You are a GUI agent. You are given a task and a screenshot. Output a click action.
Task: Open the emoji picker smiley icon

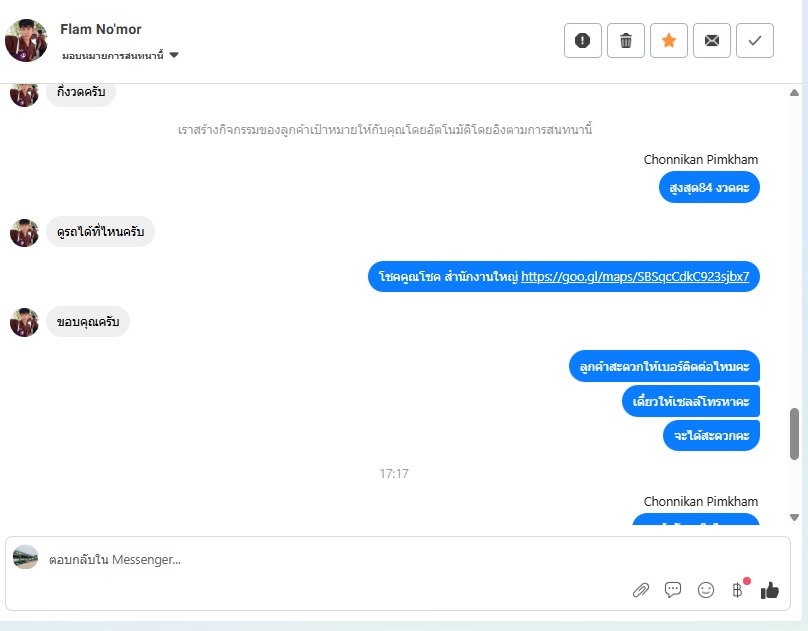pos(705,590)
